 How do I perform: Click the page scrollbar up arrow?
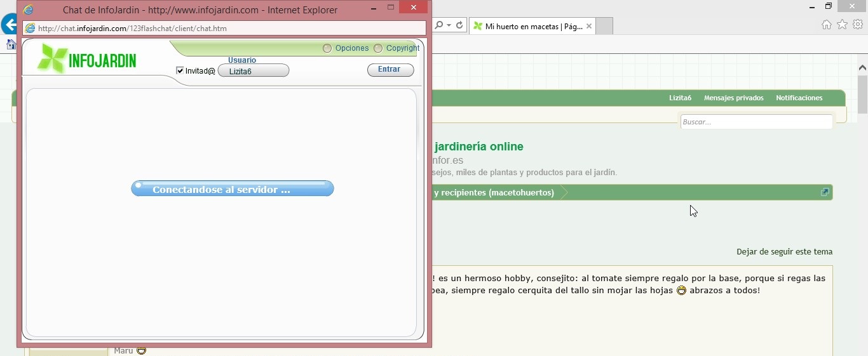coord(862,67)
